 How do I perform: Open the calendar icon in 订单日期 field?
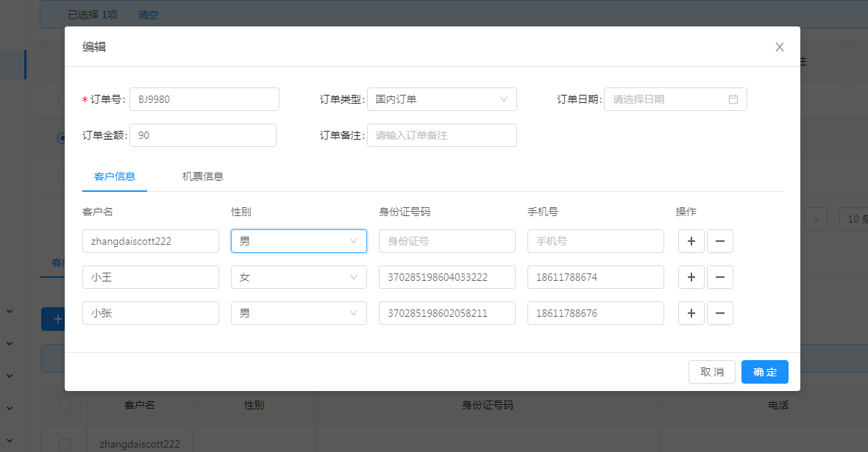coord(733,98)
